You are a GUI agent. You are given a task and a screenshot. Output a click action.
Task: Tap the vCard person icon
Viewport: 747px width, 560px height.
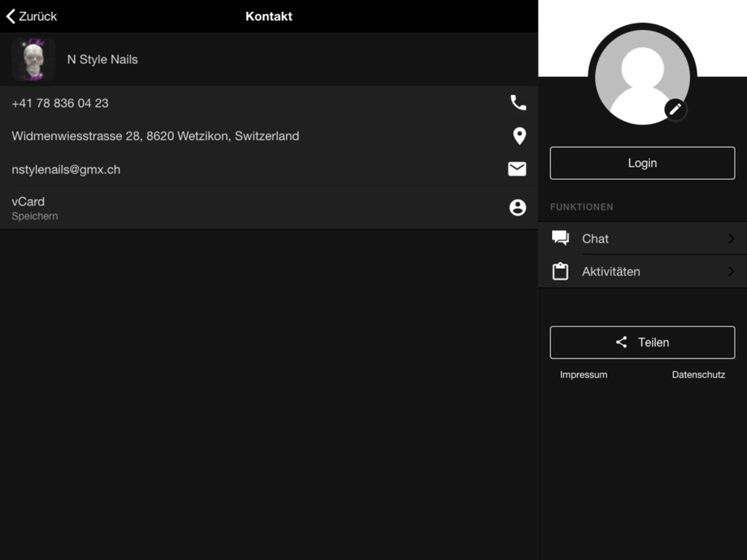[x=518, y=208]
